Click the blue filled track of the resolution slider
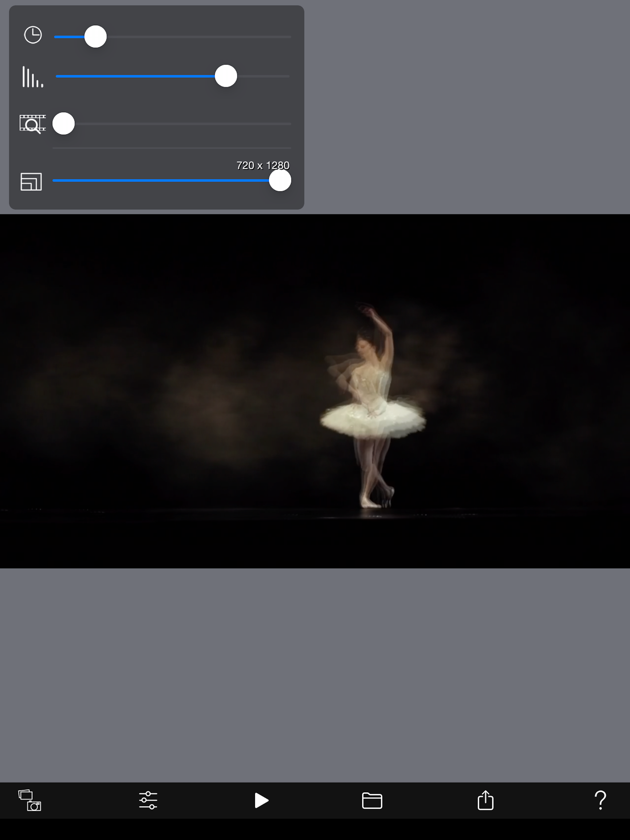 pyautogui.click(x=160, y=180)
